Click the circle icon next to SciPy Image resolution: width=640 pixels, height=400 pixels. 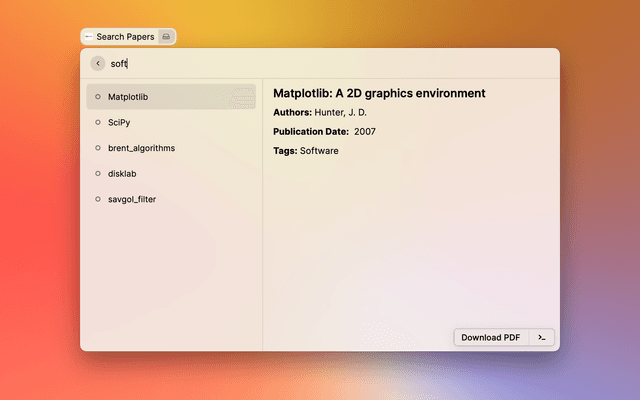click(x=97, y=122)
